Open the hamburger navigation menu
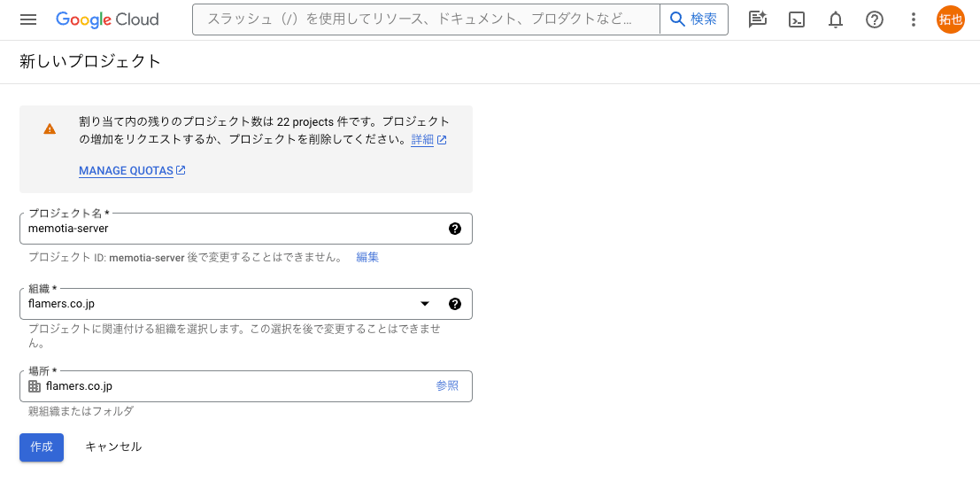980x482 pixels. pos(28,19)
